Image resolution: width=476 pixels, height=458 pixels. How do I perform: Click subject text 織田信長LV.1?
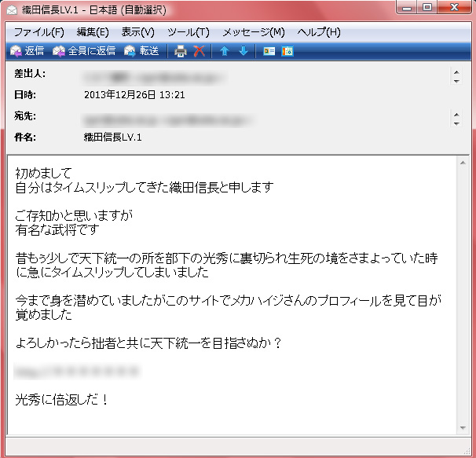point(112,137)
